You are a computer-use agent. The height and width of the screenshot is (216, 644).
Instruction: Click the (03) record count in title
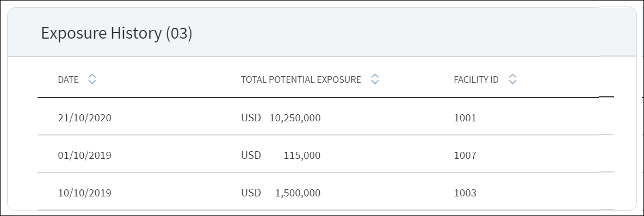pos(179,33)
